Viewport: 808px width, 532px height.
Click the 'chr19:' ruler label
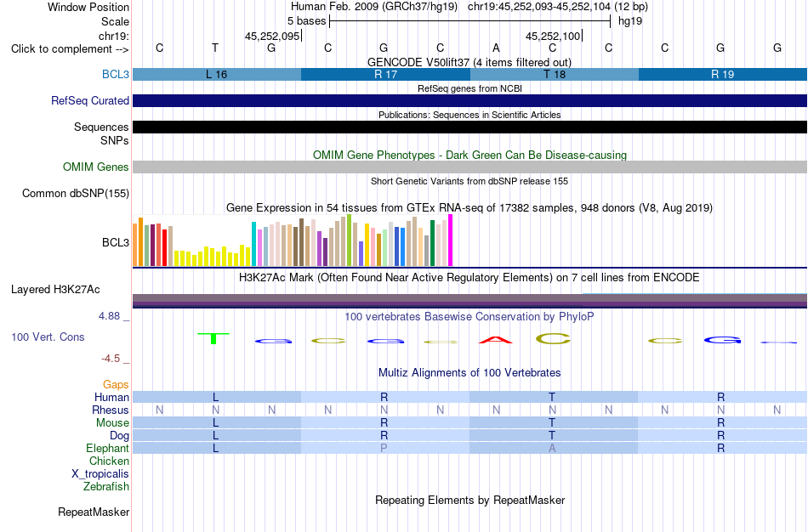pos(114,36)
